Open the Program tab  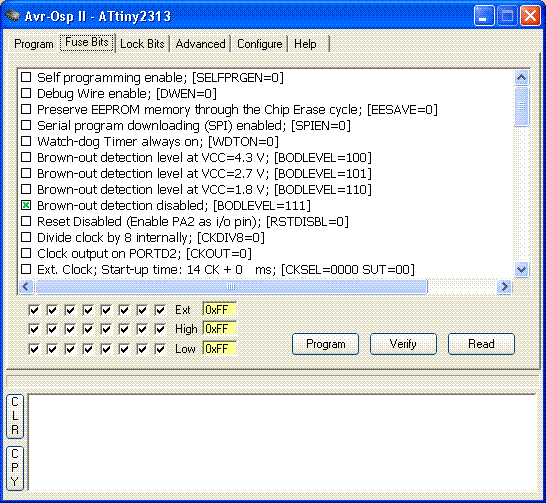(34, 44)
